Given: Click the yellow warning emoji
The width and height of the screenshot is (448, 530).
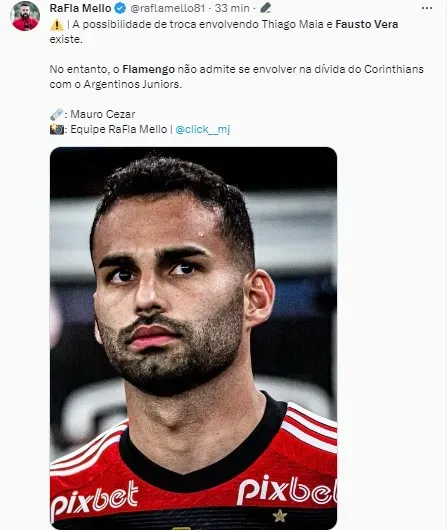Looking at the screenshot, I should 57,25.
